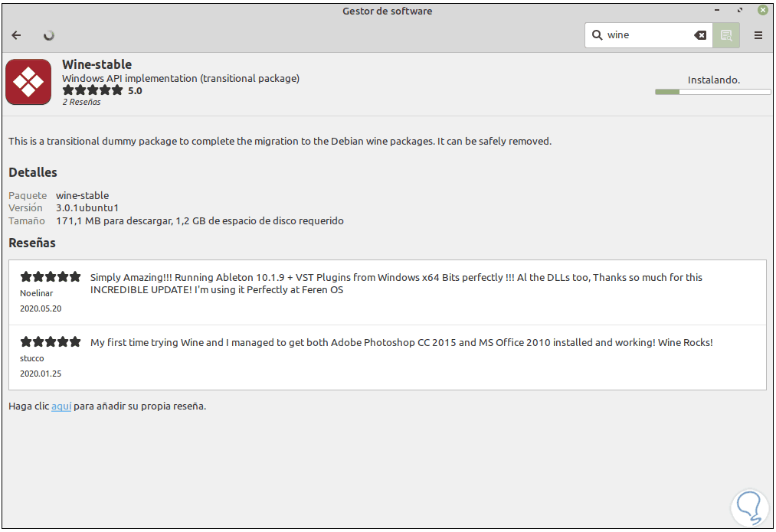
Task: Click package name 'wine-stable' in Detalles
Action: [82, 195]
